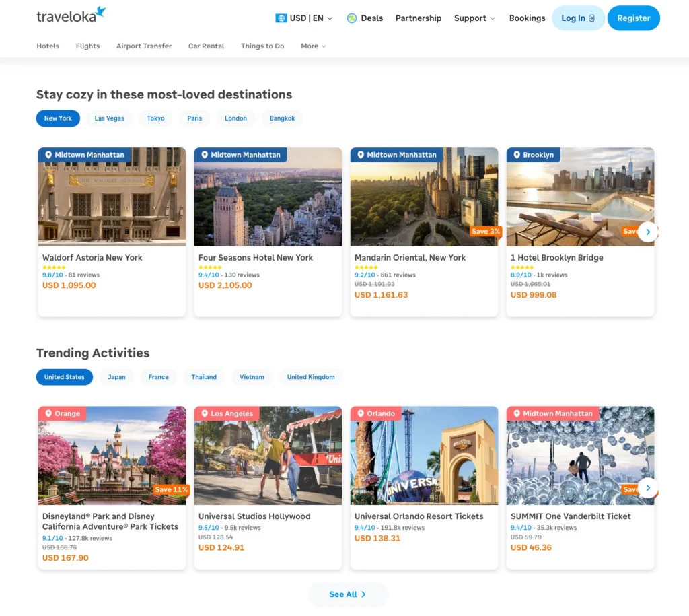Viewport: 689px width, 616px height.
Task: Click the next arrow on the hotels carousel
Action: (648, 232)
